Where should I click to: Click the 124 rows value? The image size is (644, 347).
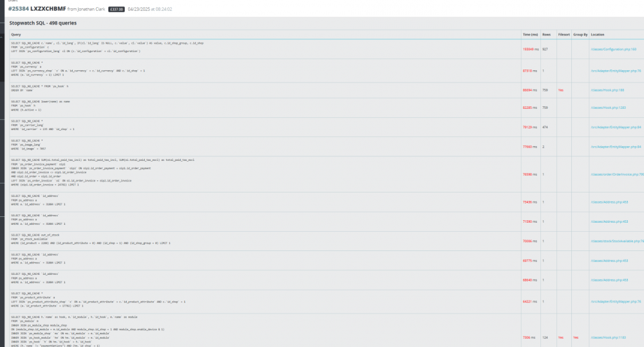[545, 337]
